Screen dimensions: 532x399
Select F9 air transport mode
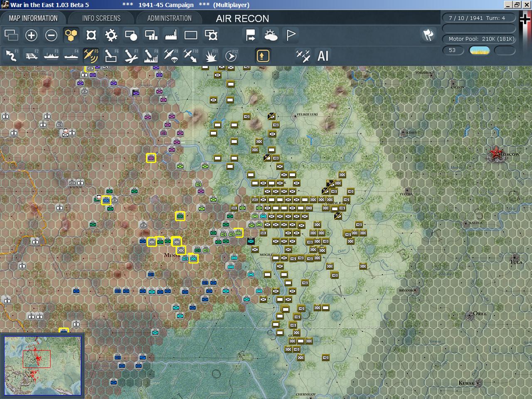point(171,56)
